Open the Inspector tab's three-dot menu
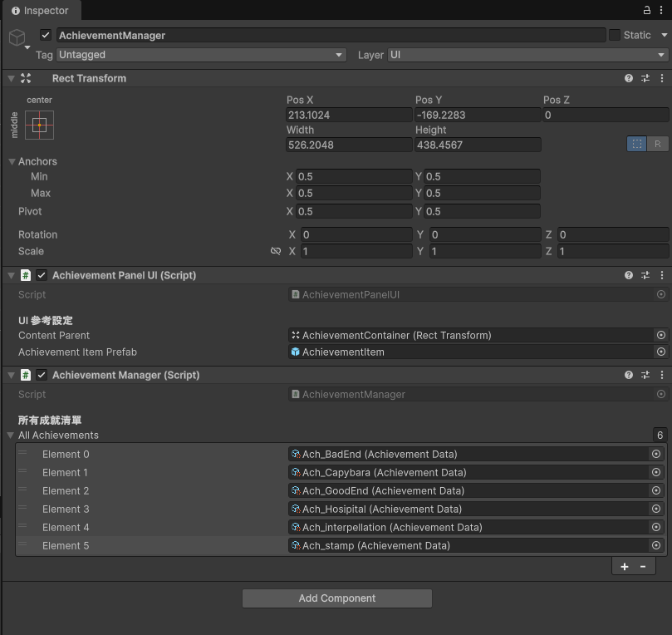Image resolution: width=672 pixels, height=635 pixels. tap(662, 10)
